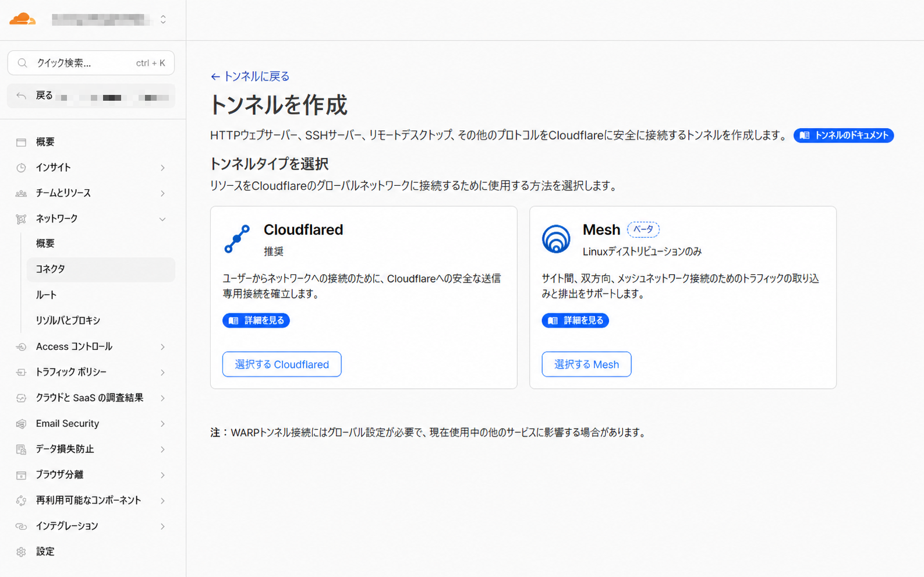
Task: Focus the クイック検索 search field
Action: pos(91,63)
